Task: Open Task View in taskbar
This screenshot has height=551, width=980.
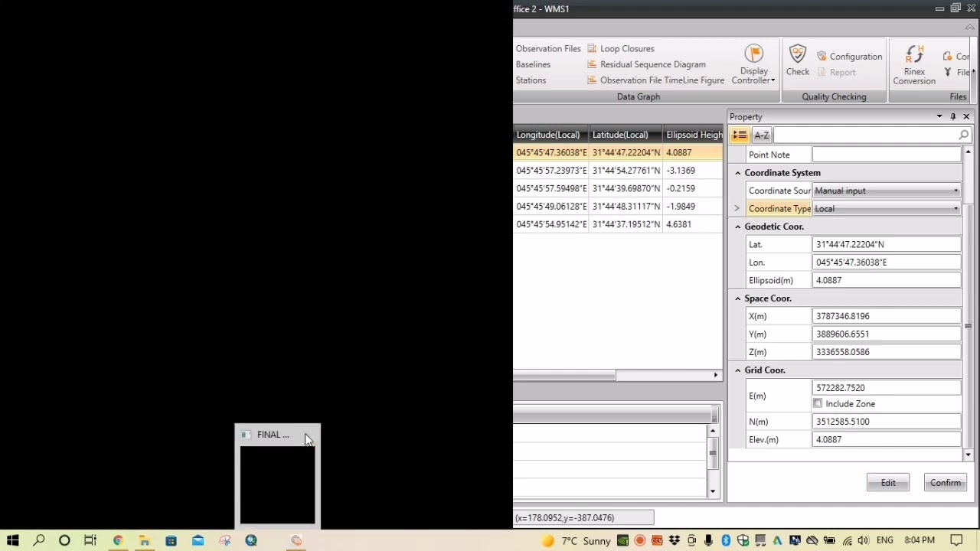Action: tap(90, 540)
